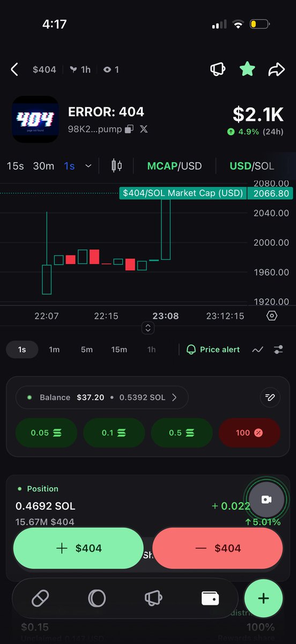Set a Price alert

click(x=213, y=349)
